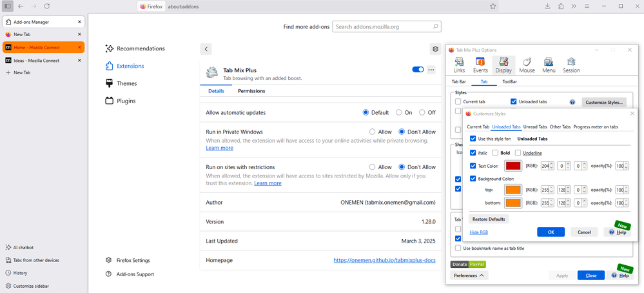
Task: Toggle the Firefox sidebar button
Action: coord(8,6)
